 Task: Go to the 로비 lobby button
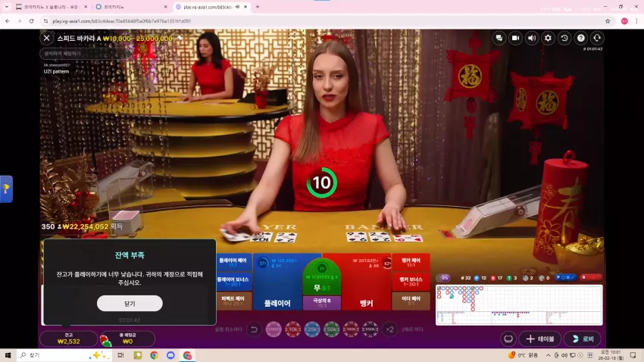pyautogui.click(x=583, y=339)
